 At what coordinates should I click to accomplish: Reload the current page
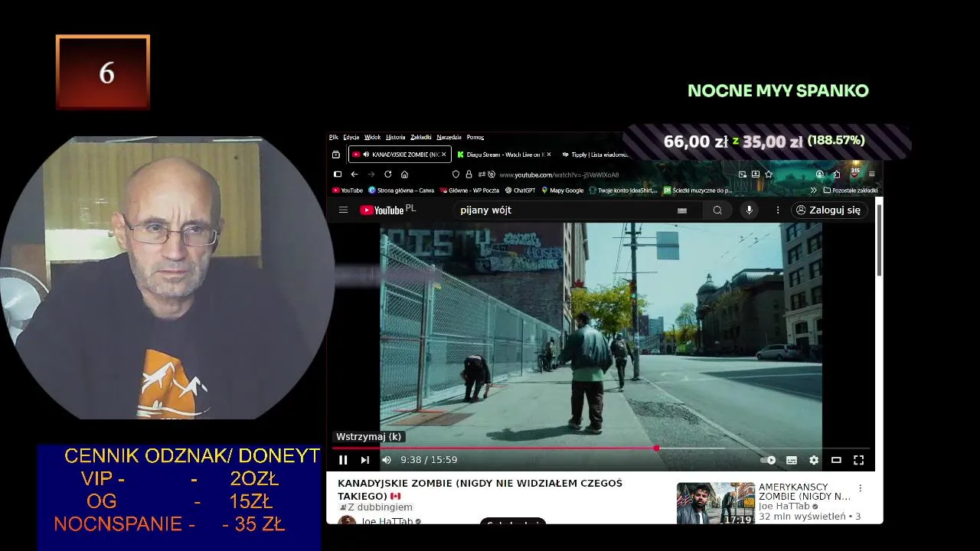click(388, 174)
